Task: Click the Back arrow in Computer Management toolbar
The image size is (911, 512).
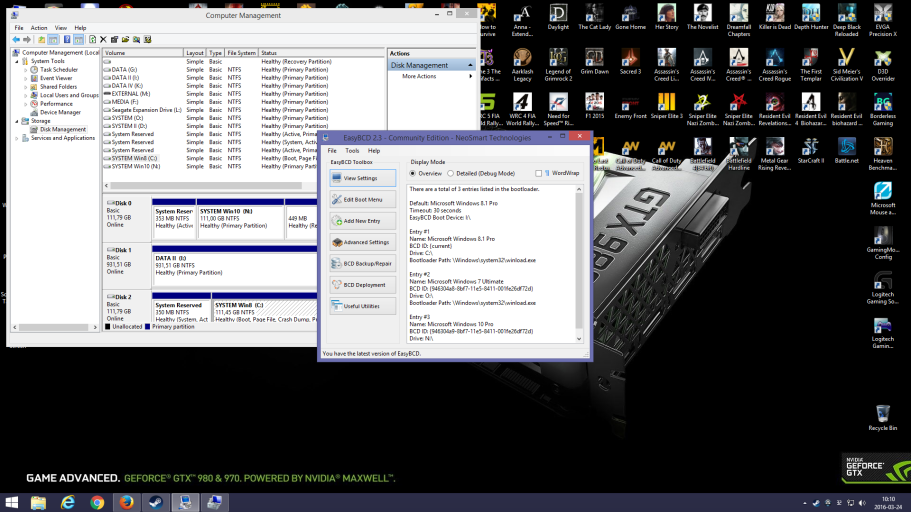Action: [x=16, y=40]
